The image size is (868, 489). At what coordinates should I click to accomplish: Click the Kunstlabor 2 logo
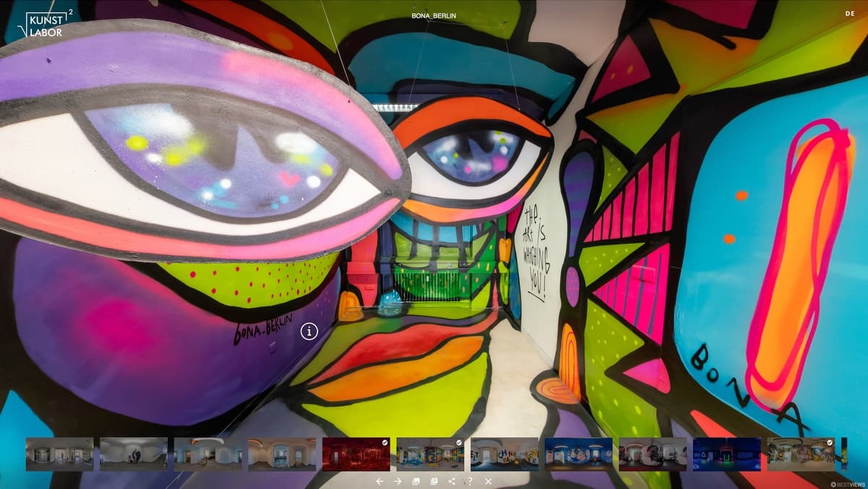click(x=48, y=24)
